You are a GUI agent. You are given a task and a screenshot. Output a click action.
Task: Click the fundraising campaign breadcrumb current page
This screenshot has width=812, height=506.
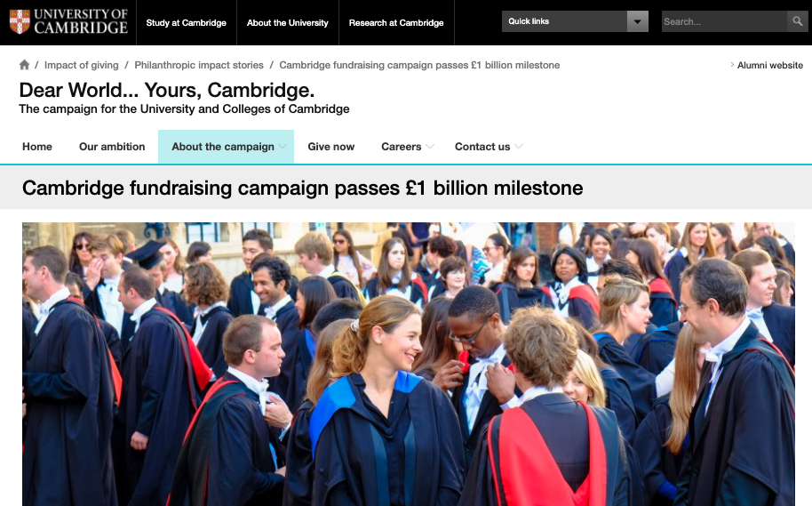(x=419, y=65)
